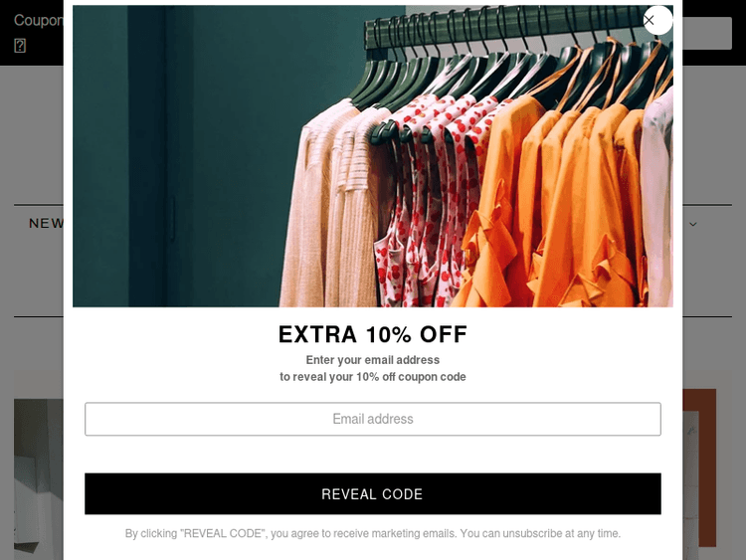Click the clothing rack banner image
Screen dimensions: 746x560
pos(373,156)
